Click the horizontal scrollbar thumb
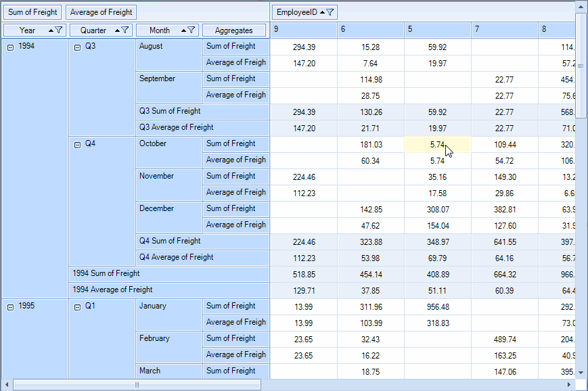Image resolution: width=588 pixels, height=391 pixels. click(x=137, y=385)
